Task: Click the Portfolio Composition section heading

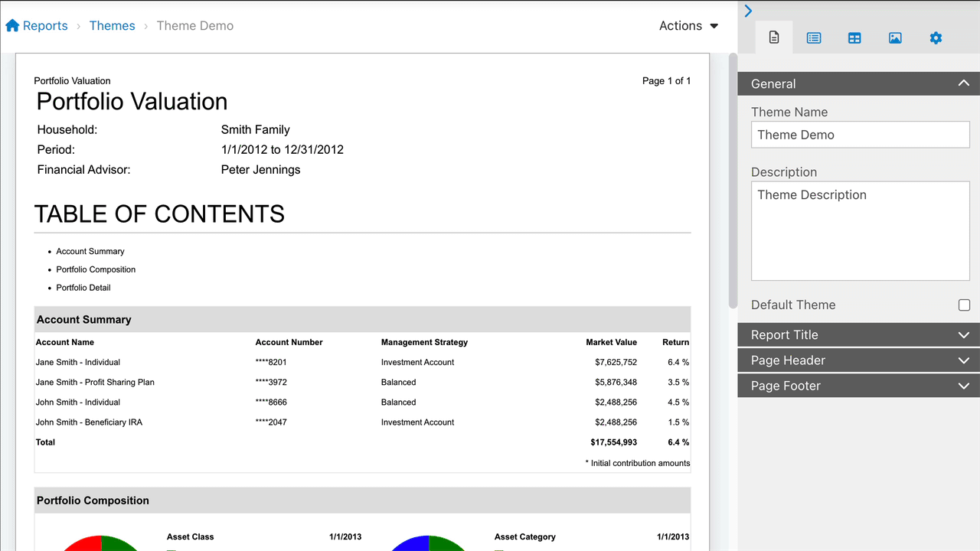Action: pyautogui.click(x=93, y=500)
